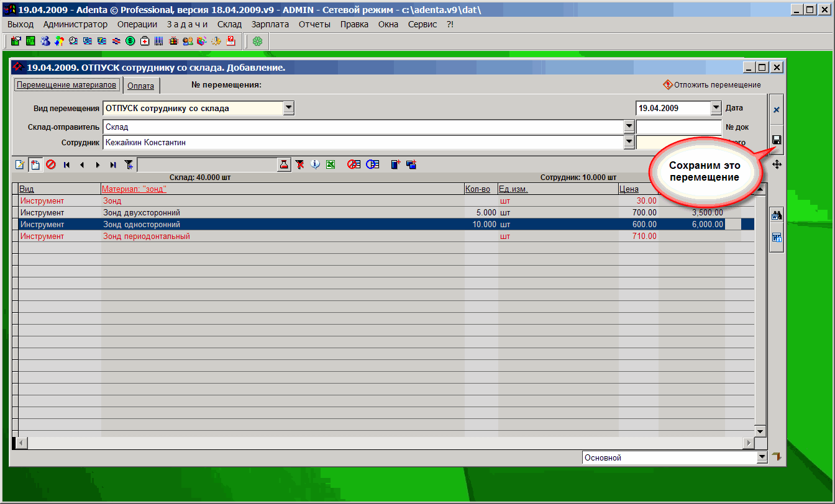Toggle the funnel filter icon
The width and height of the screenshot is (835, 504).
[129, 164]
